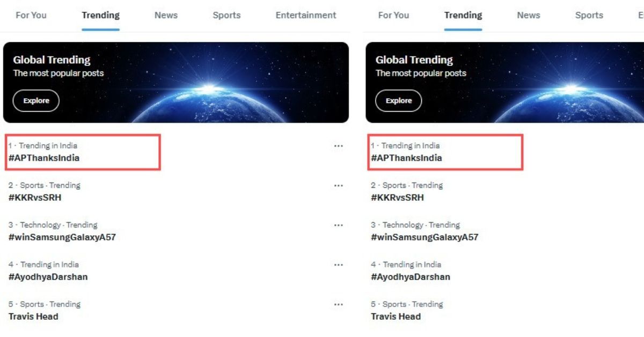Open Travis Head trending topic in left panel
This screenshot has width=644, height=337.
coord(33,317)
